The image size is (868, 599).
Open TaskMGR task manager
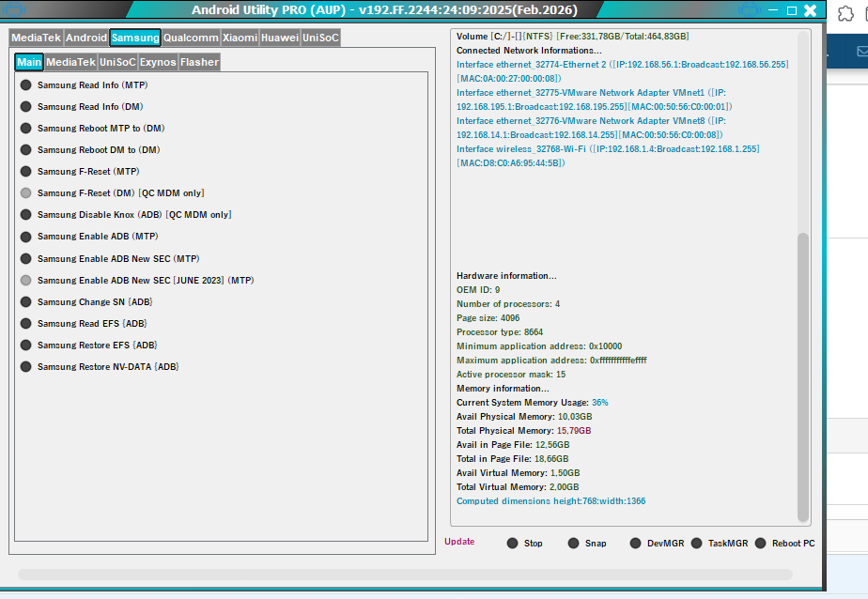point(696,544)
